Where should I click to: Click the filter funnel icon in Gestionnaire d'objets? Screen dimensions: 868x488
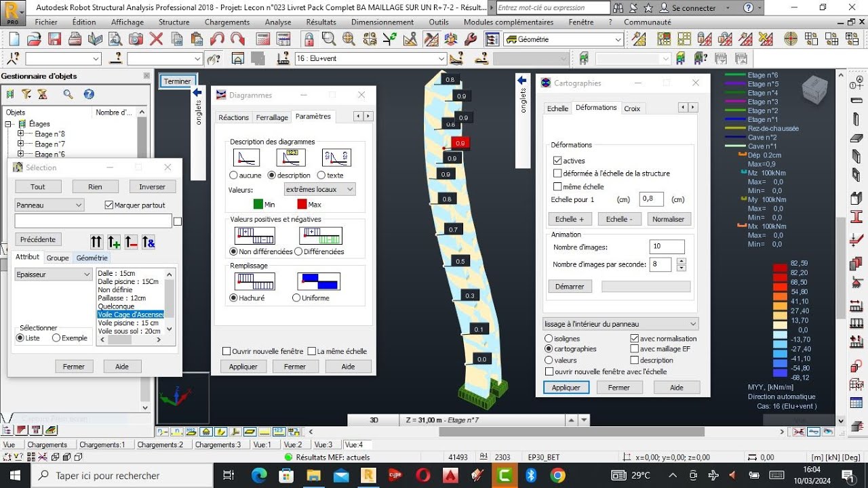26,94
